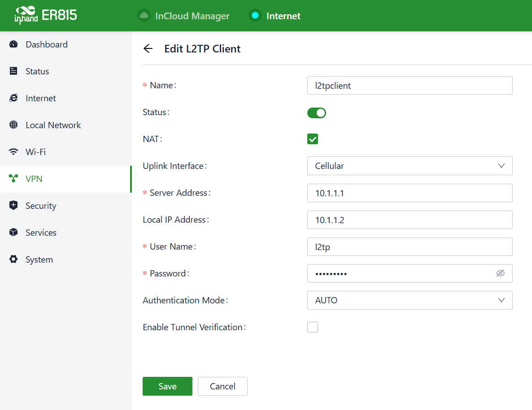This screenshot has width=532, height=410.
Task: Expand the Authentication Mode dropdown
Action: (410, 300)
